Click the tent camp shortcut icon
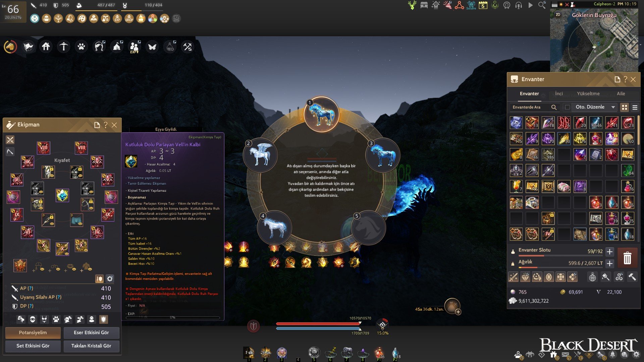Viewport: 644px width, 362px height. point(117,47)
